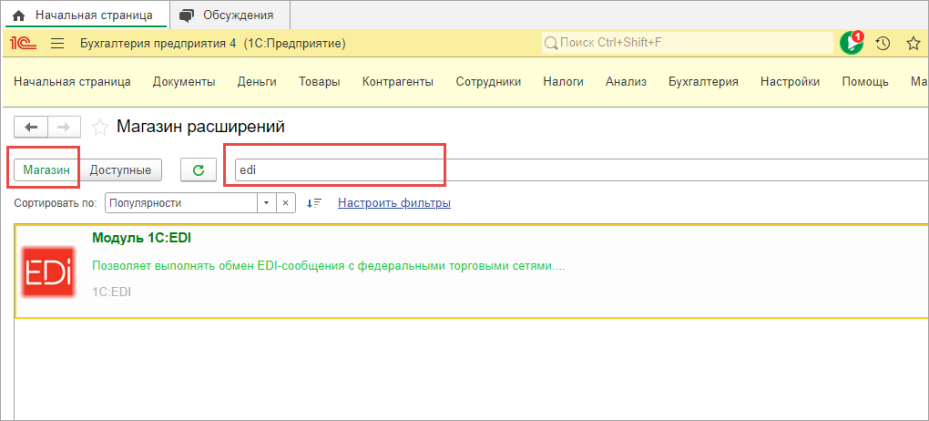Go back with the left arrow button
Image resolution: width=929 pixels, height=421 pixels.
[x=30, y=127]
